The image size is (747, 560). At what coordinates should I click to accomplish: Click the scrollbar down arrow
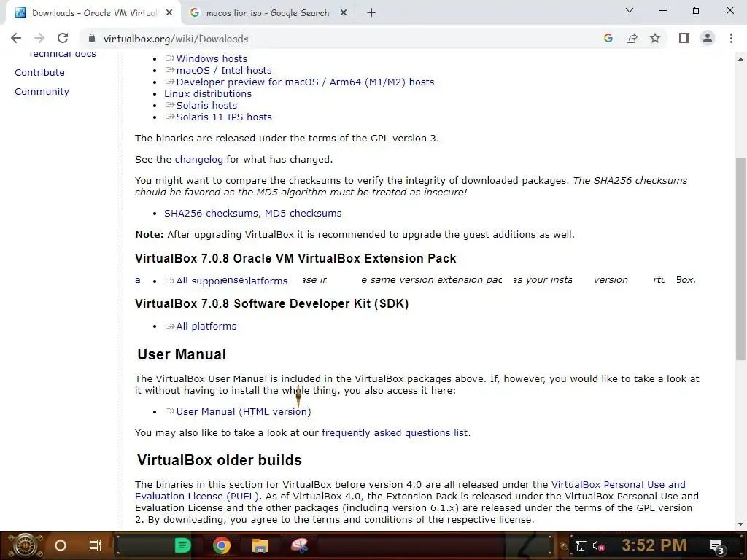click(x=740, y=525)
